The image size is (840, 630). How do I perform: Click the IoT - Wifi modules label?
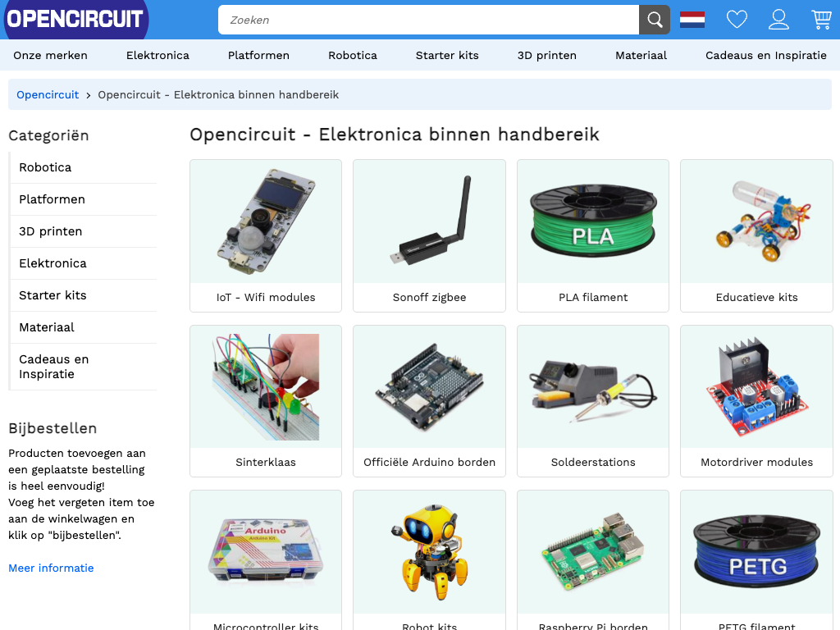click(266, 297)
